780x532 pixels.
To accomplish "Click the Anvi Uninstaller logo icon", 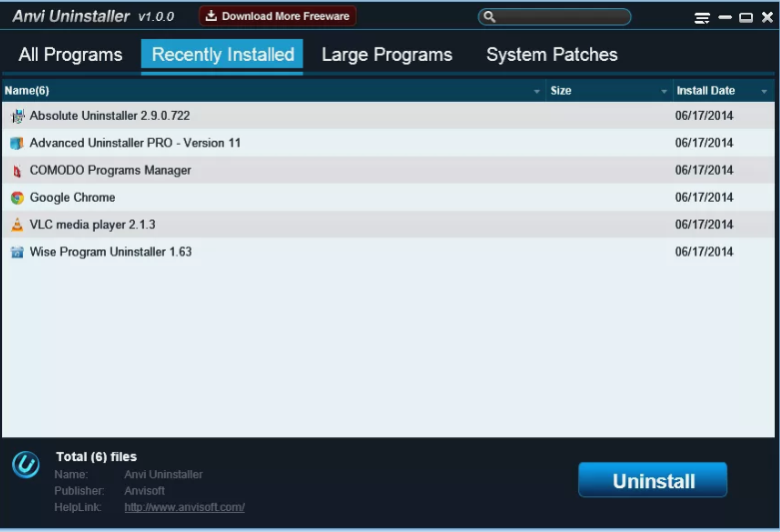I will [x=26, y=464].
